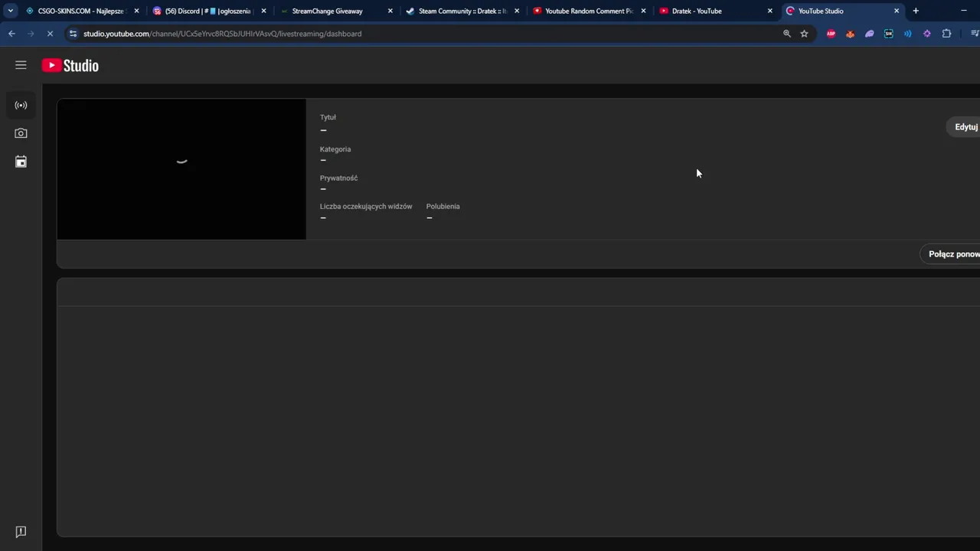980x551 pixels.
Task: Close the StreamChange Giveaway tab
Action: pos(390,11)
